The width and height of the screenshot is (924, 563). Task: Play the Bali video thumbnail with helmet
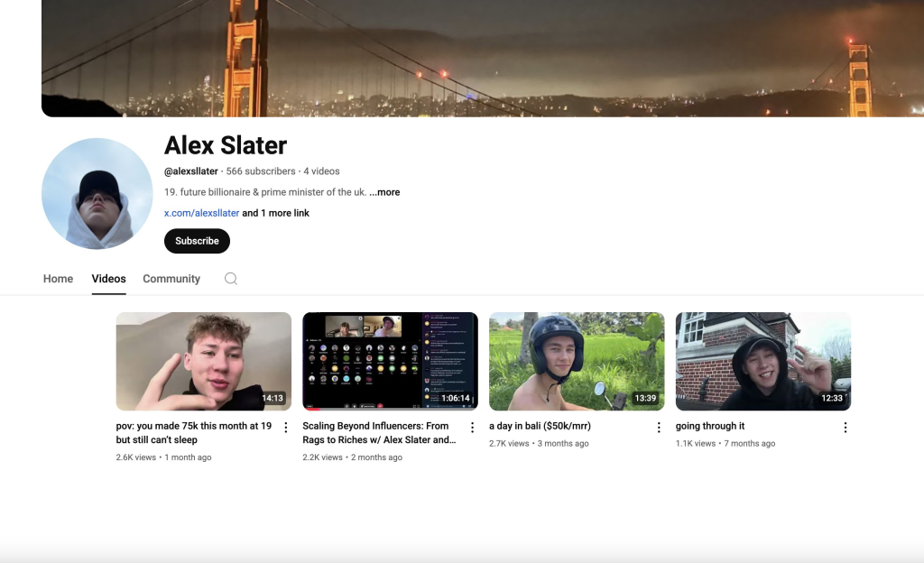[x=577, y=361]
